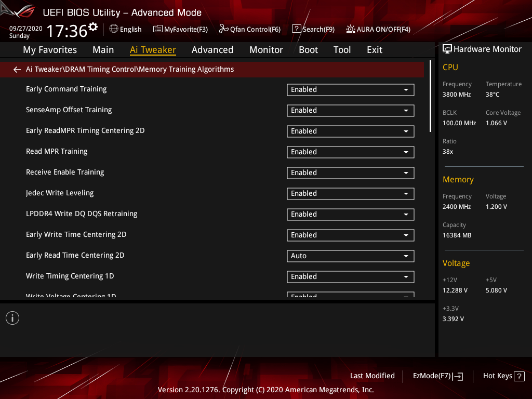Click the Search question mark icon
The height and width of the screenshot is (399, 532).
click(296, 29)
